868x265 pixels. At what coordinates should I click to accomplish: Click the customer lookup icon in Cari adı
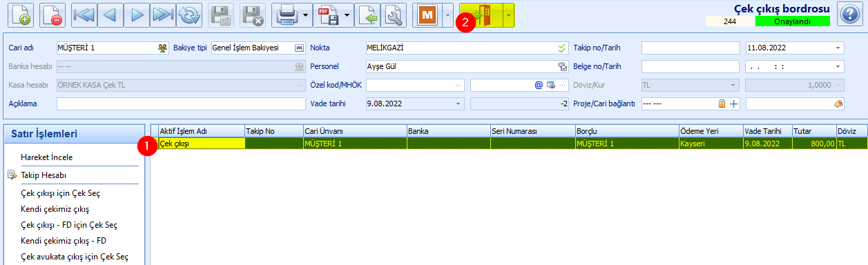pyautogui.click(x=162, y=48)
